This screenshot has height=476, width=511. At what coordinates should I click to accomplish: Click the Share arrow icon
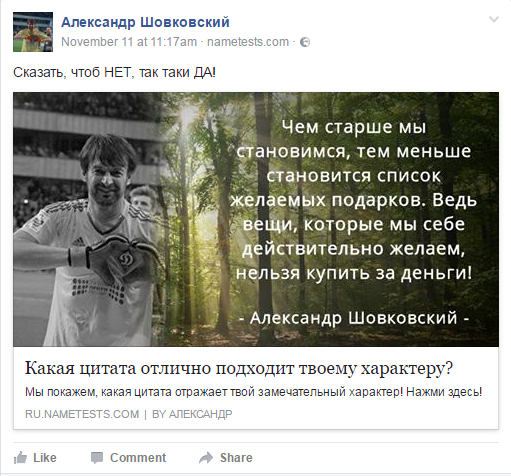point(206,458)
